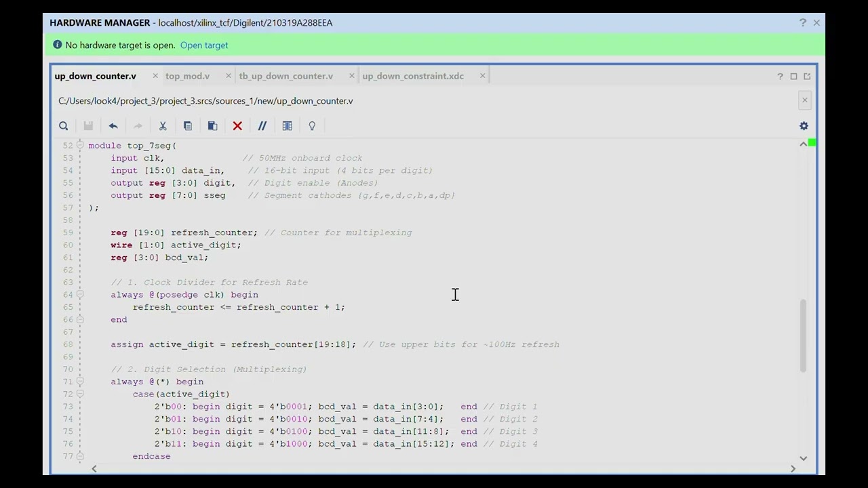Open editor settings gear icon
Image resolution: width=868 pixels, height=488 pixels.
point(804,126)
